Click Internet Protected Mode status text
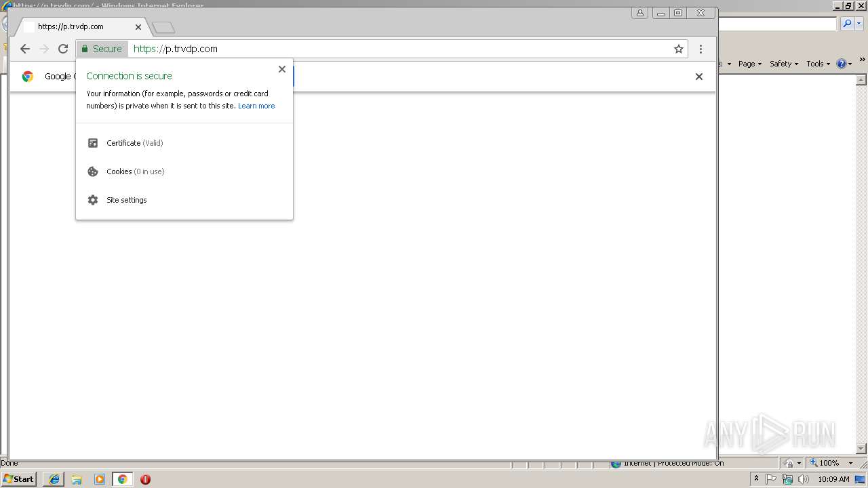This screenshot has width=868, height=488. [x=673, y=464]
